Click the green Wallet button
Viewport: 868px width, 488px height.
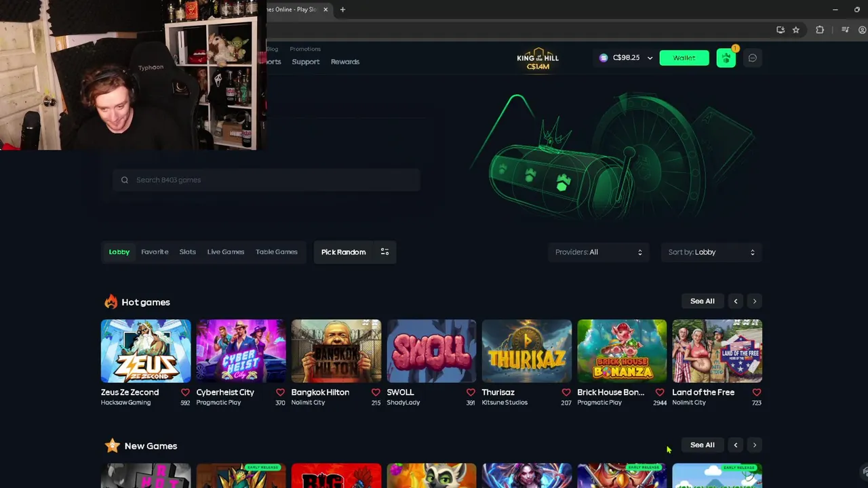[684, 58]
